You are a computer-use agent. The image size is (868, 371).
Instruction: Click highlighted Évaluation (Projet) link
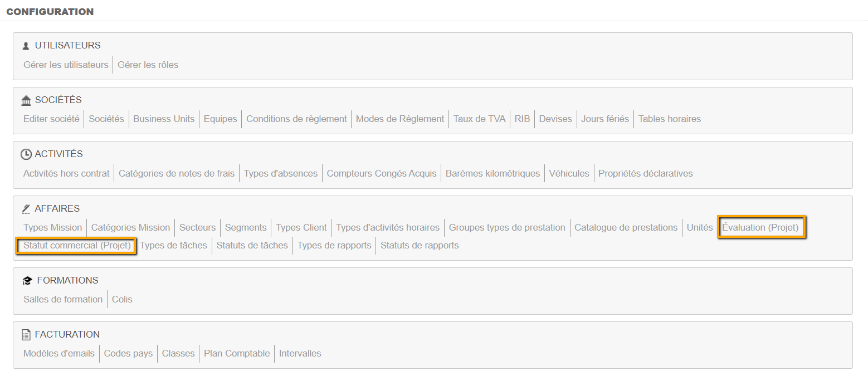coord(760,227)
